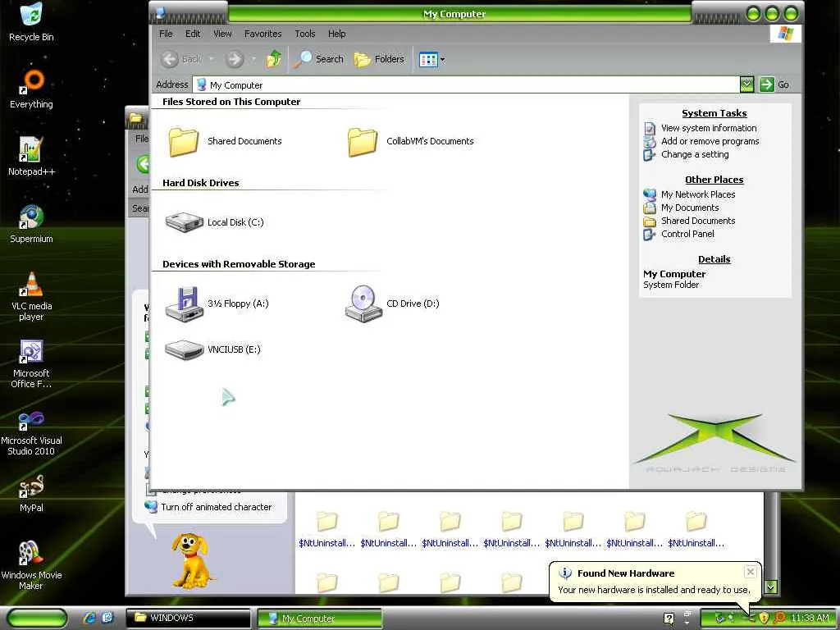Expand the Address bar dropdown

pyautogui.click(x=746, y=84)
